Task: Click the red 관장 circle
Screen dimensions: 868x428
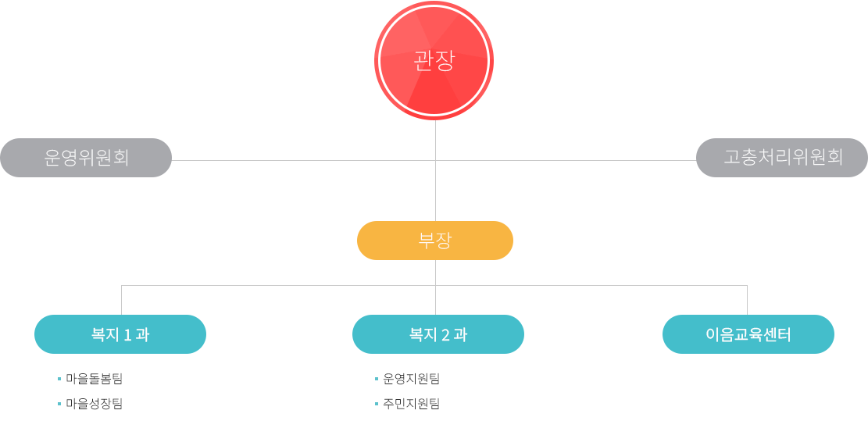Action: pos(434,60)
